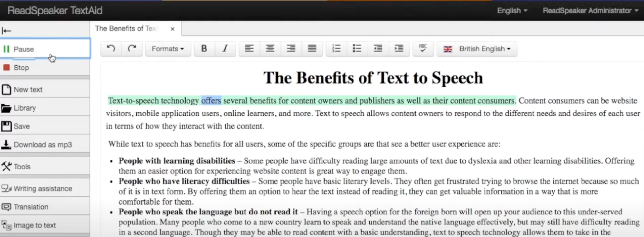
Task: Expand the English language menu
Action: (512, 11)
